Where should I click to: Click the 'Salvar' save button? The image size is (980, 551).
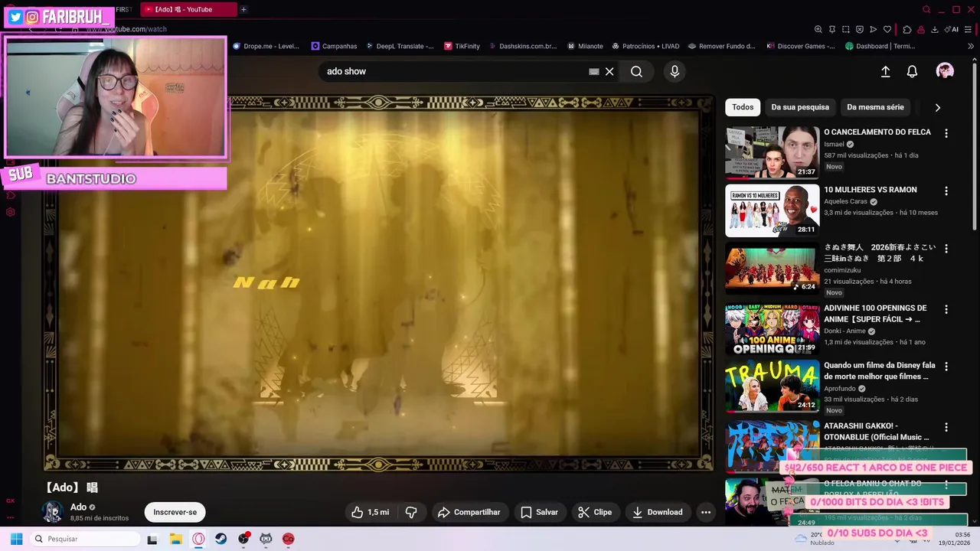point(539,512)
